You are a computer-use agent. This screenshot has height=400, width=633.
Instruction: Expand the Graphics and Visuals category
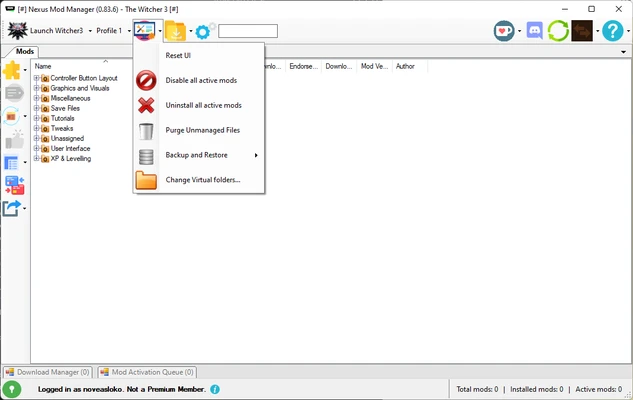pos(36,88)
